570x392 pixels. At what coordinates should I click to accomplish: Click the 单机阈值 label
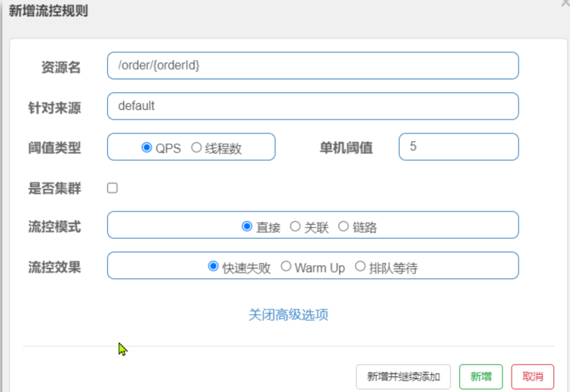click(x=346, y=148)
